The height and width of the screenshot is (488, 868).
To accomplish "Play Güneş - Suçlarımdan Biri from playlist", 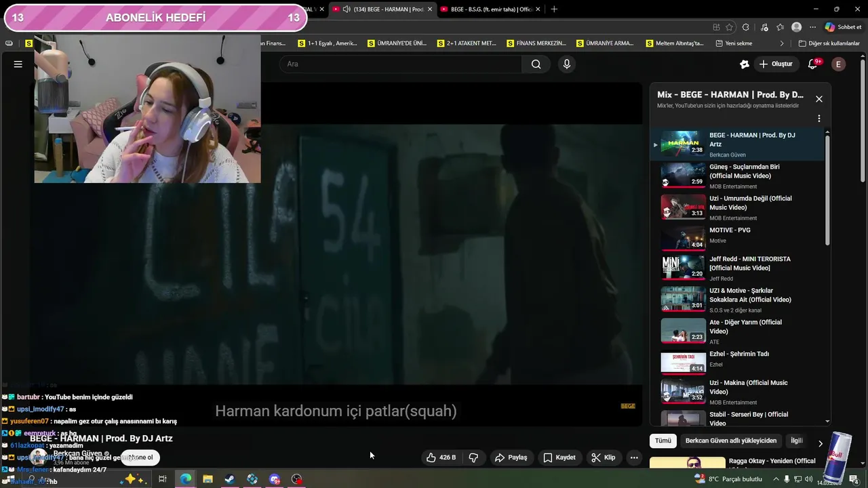I will click(737, 176).
